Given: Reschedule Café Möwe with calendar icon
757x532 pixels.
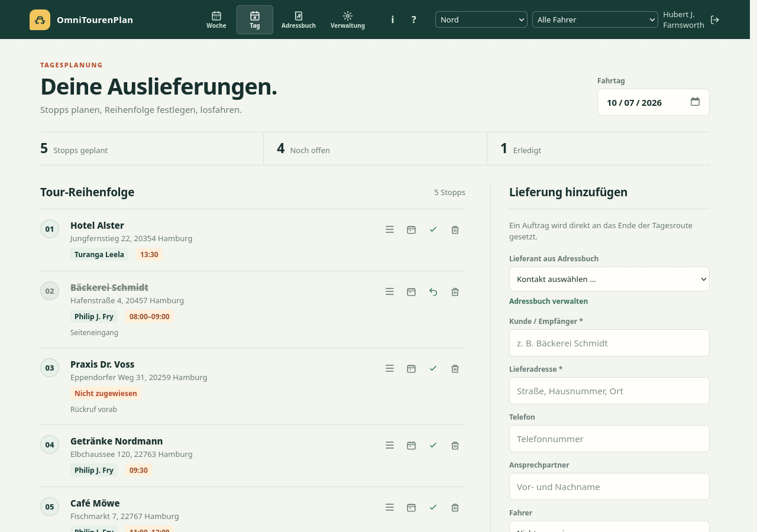Looking at the screenshot, I should point(412,507).
